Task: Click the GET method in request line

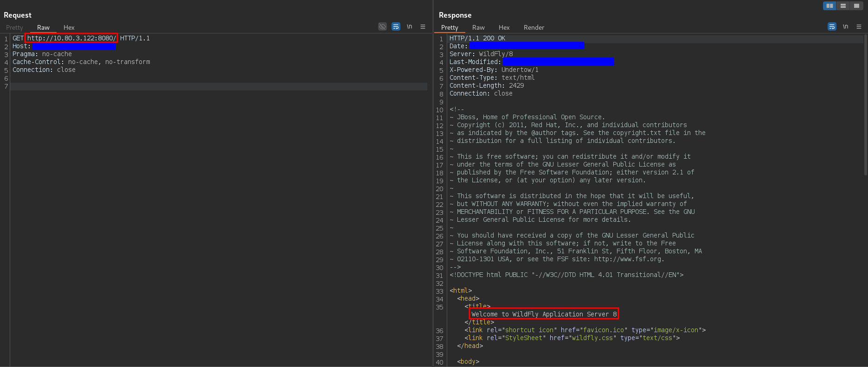Action: (x=18, y=38)
